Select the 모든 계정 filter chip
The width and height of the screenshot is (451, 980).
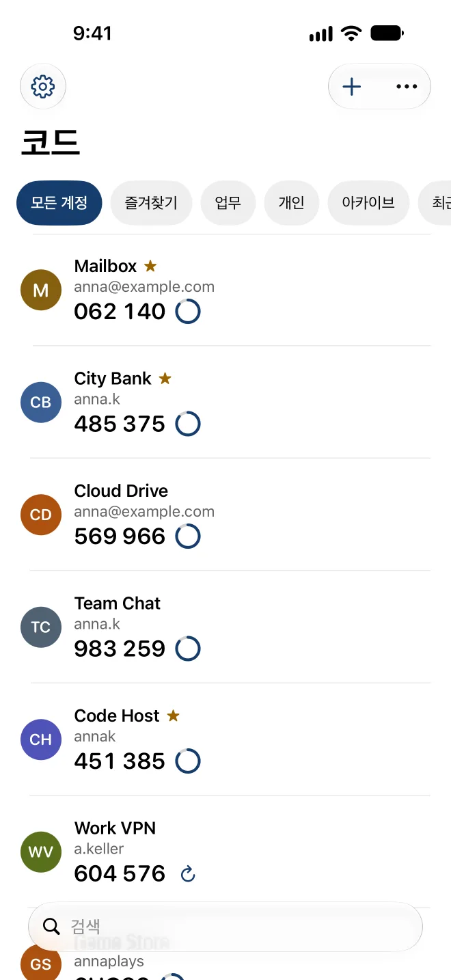pyautogui.click(x=59, y=203)
